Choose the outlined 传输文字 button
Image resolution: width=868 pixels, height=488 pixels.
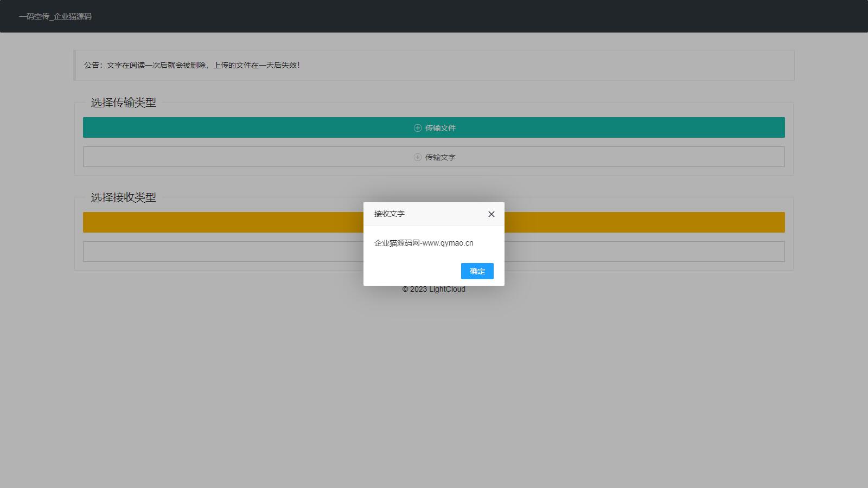(x=597, y=157)
